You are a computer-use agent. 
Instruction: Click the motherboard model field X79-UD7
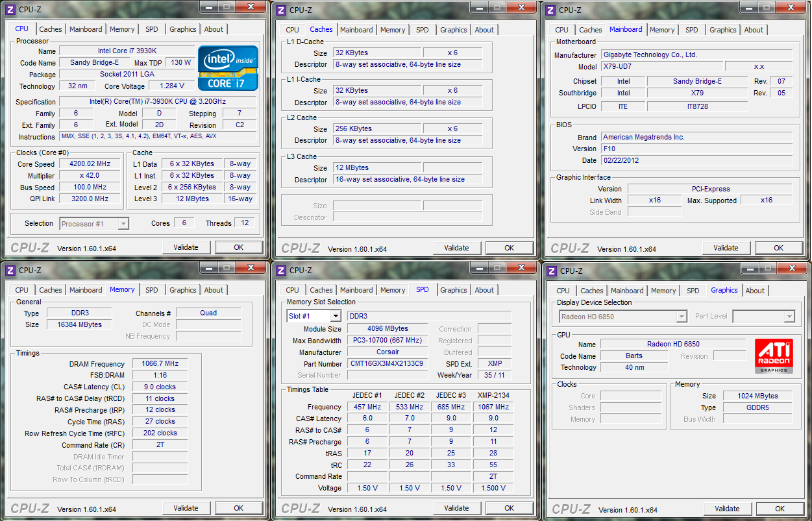pyautogui.click(x=661, y=67)
